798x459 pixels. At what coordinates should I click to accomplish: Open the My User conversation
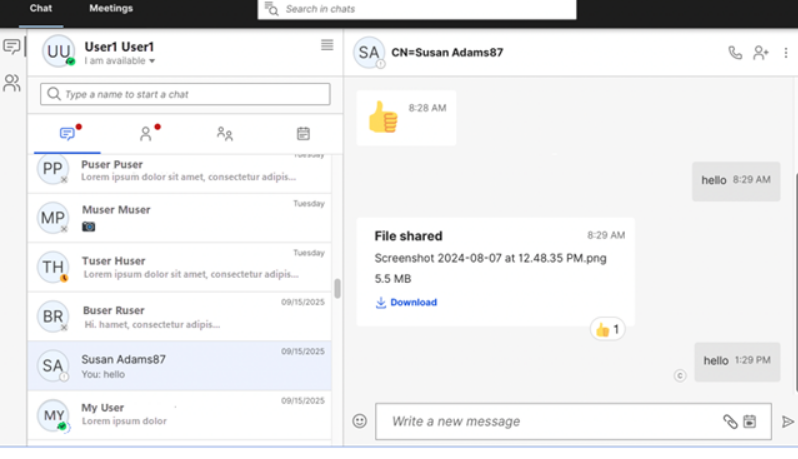[x=180, y=415]
